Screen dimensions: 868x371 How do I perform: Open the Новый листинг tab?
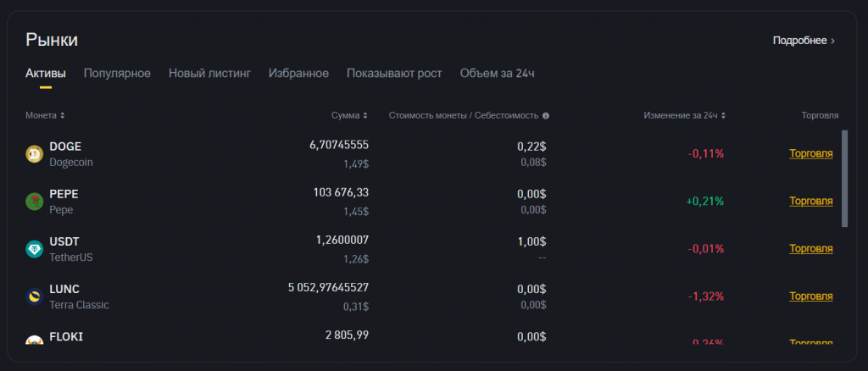(x=209, y=73)
